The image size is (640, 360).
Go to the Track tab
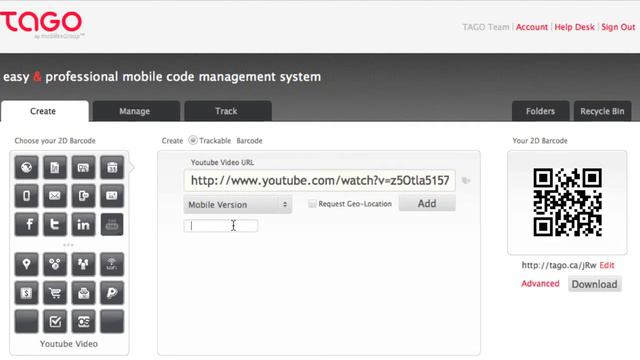pyautogui.click(x=228, y=111)
